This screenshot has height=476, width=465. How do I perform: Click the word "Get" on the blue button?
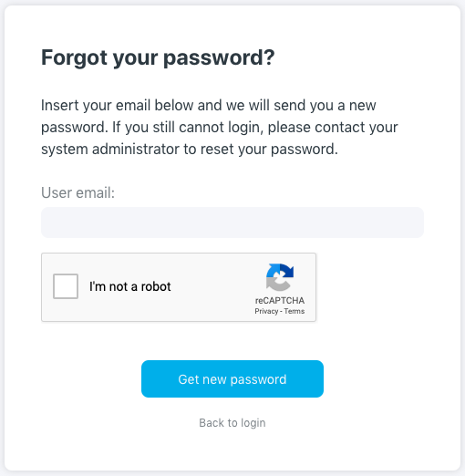pyautogui.click(x=188, y=379)
